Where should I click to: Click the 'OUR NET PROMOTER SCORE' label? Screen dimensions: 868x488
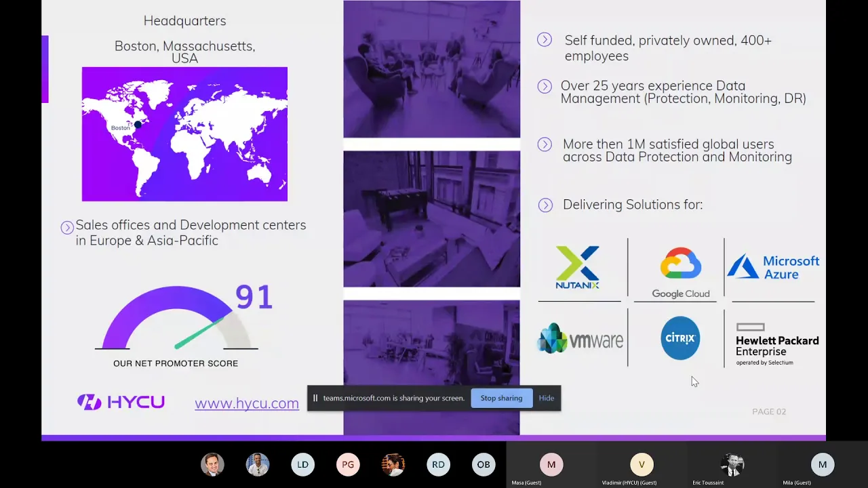point(176,363)
